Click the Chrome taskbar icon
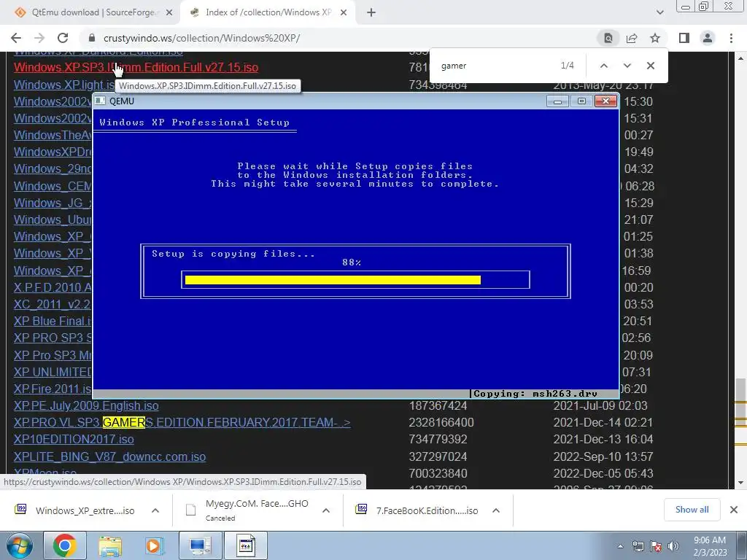 pos(65,545)
